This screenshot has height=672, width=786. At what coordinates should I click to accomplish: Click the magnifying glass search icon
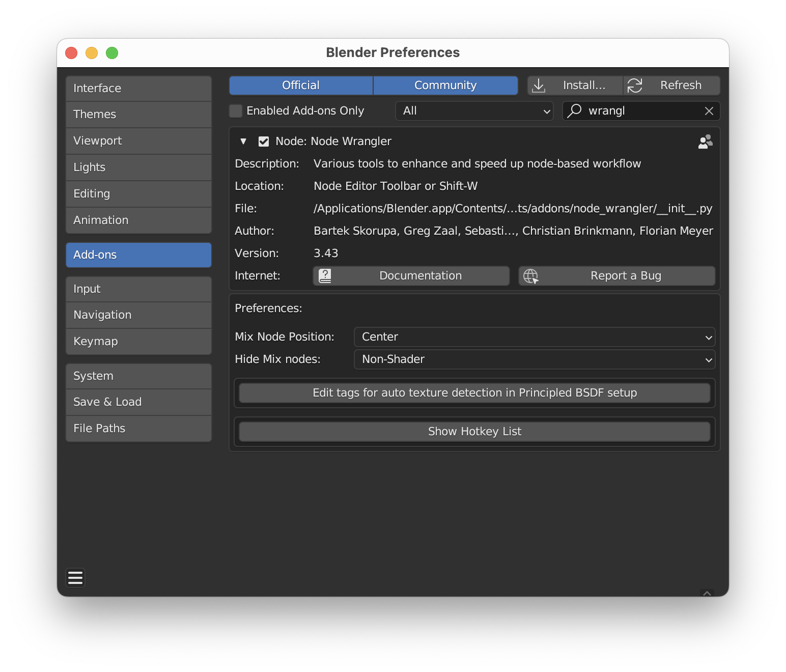574,110
